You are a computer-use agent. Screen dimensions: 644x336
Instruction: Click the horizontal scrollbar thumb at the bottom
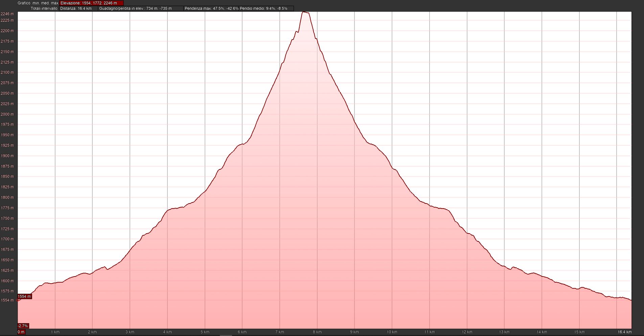point(226,335)
